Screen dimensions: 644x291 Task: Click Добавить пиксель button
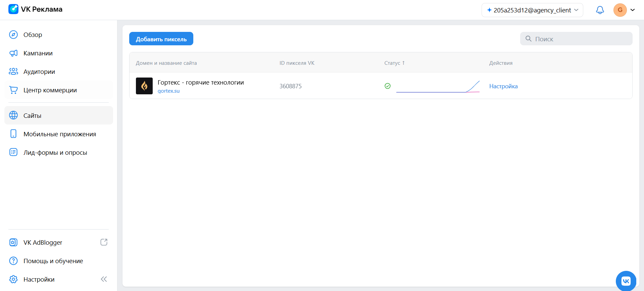(161, 39)
